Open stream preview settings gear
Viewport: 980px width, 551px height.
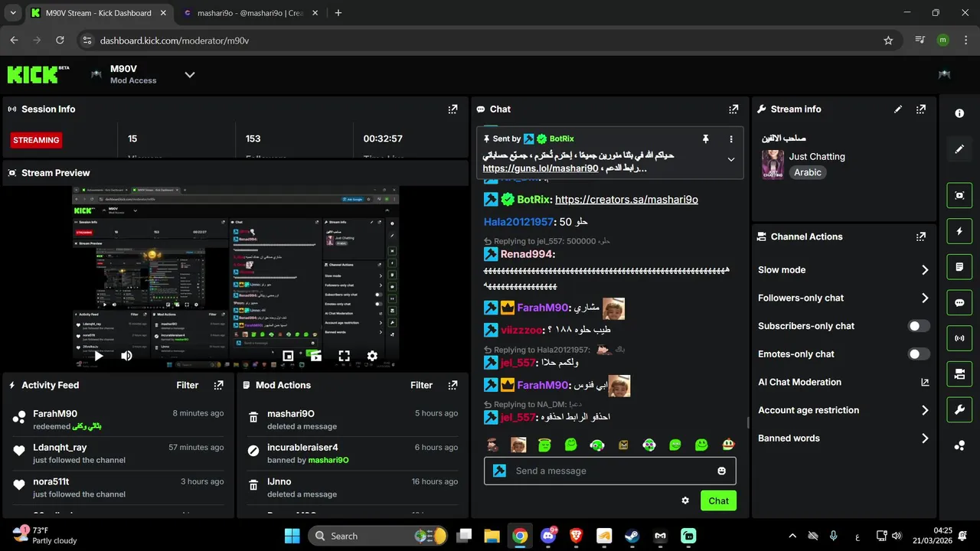[372, 356]
